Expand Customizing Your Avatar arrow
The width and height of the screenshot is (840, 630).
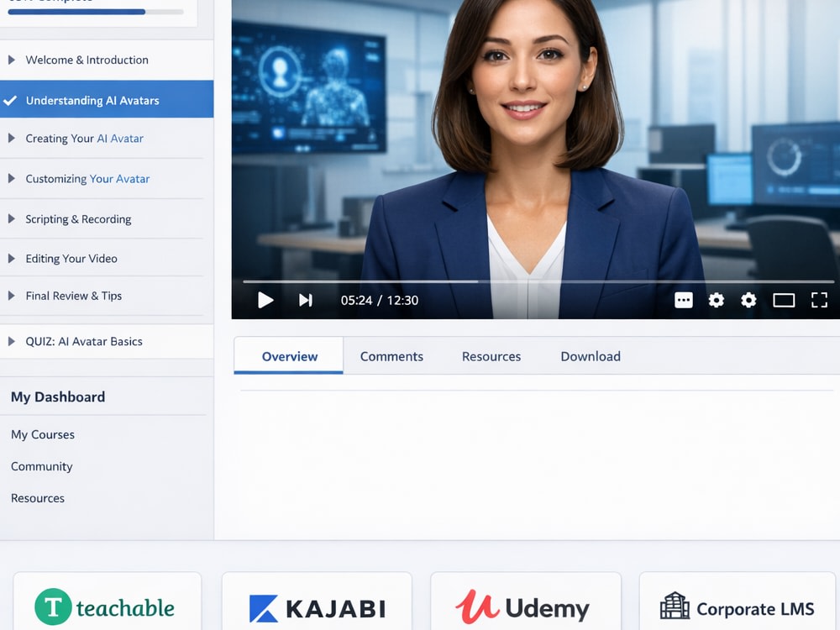tap(11, 178)
